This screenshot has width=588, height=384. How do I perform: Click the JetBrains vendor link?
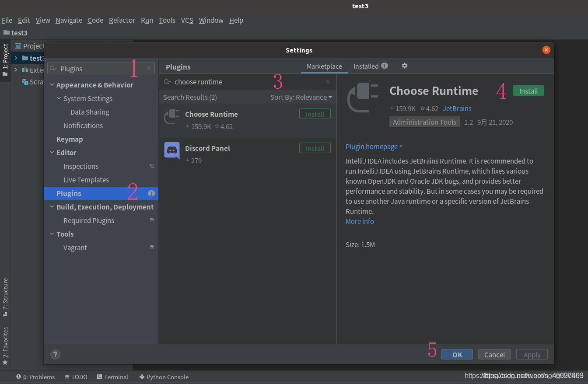click(457, 108)
